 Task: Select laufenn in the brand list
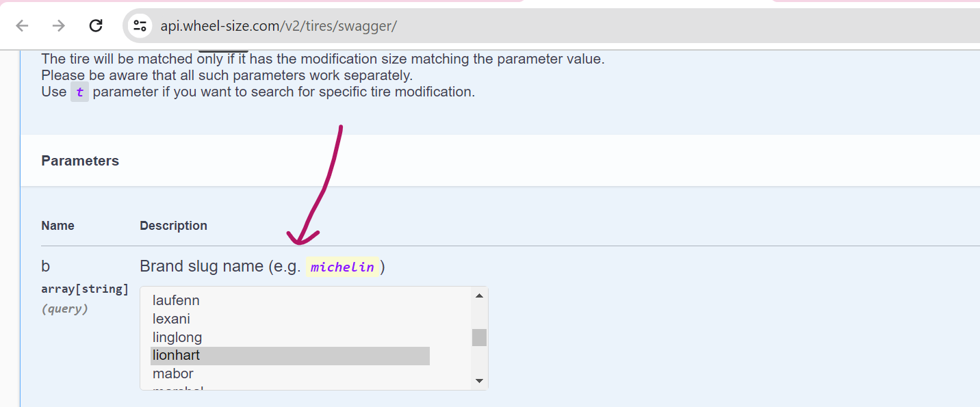[176, 300]
